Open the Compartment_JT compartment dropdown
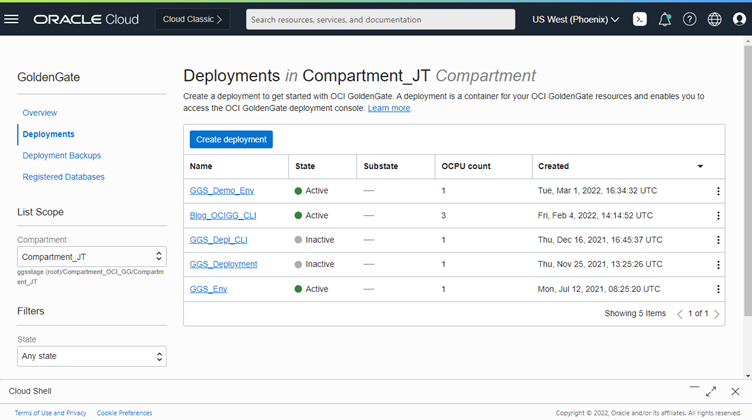 click(x=91, y=257)
